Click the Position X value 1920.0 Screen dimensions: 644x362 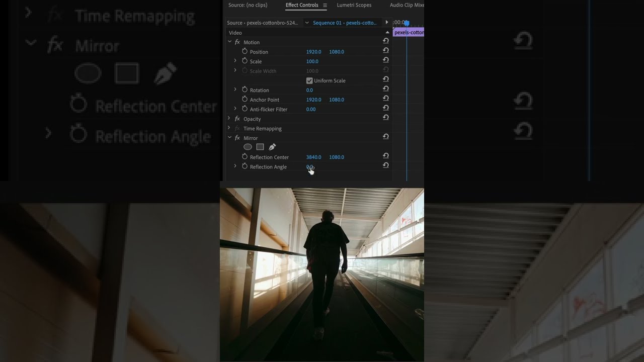[313, 52]
